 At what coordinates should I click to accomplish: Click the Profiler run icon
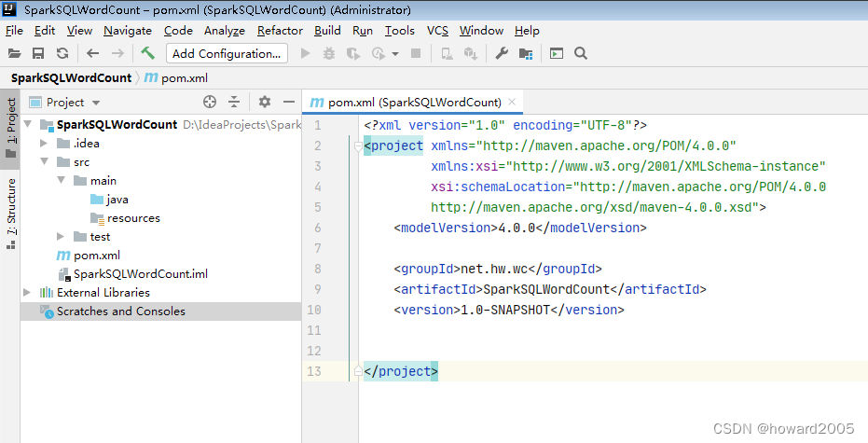pyautogui.click(x=379, y=54)
